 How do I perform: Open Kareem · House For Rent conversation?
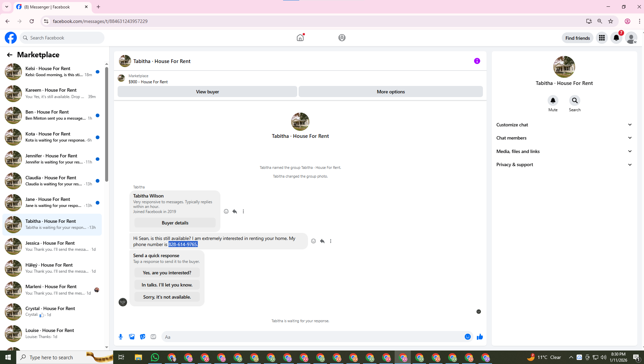click(52, 93)
